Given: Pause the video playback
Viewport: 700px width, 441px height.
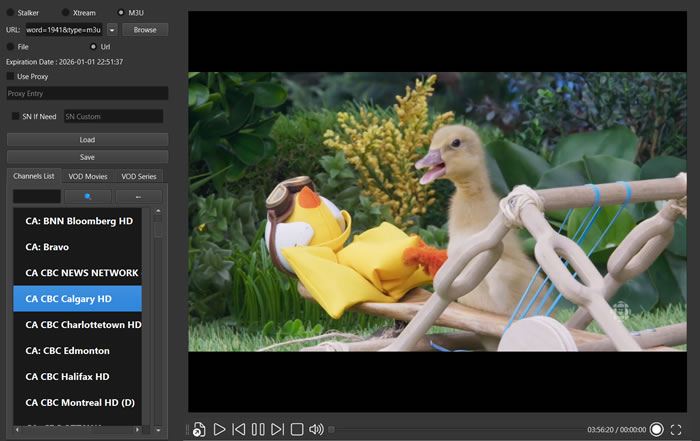Looking at the screenshot, I should [x=258, y=429].
